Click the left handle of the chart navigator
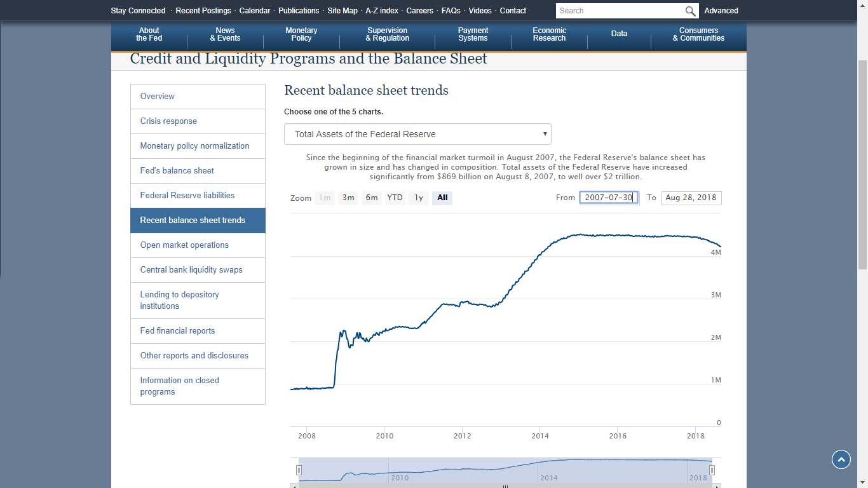Viewport: 868px width, 488px height. [299, 470]
